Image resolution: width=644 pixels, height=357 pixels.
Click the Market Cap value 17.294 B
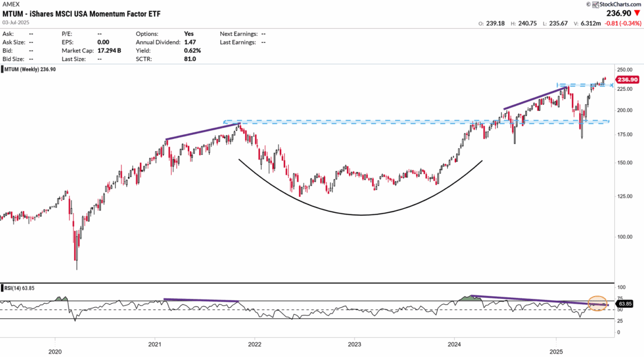pyautogui.click(x=109, y=50)
